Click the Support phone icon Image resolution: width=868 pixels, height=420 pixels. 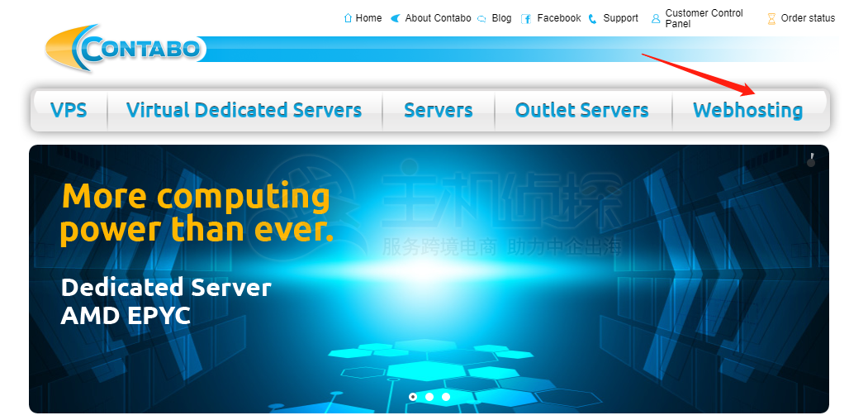(593, 19)
